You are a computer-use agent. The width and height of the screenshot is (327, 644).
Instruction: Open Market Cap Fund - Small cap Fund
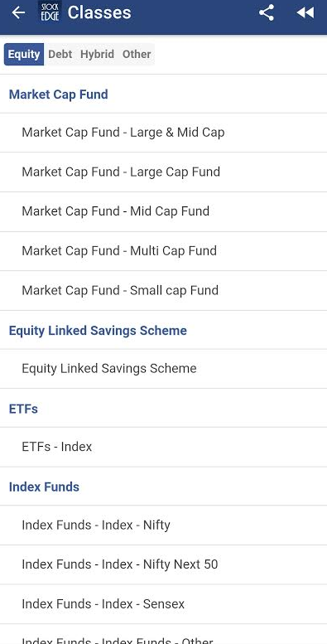(x=163, y=290)
